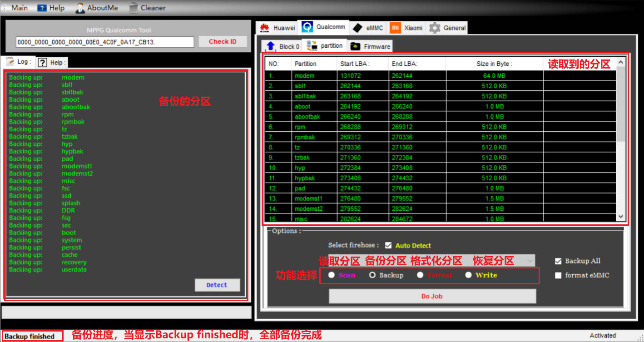Viewport: 644px width, 342px height.
Task: Uncheck the Backup All checkbox
Action: point(558,261)
